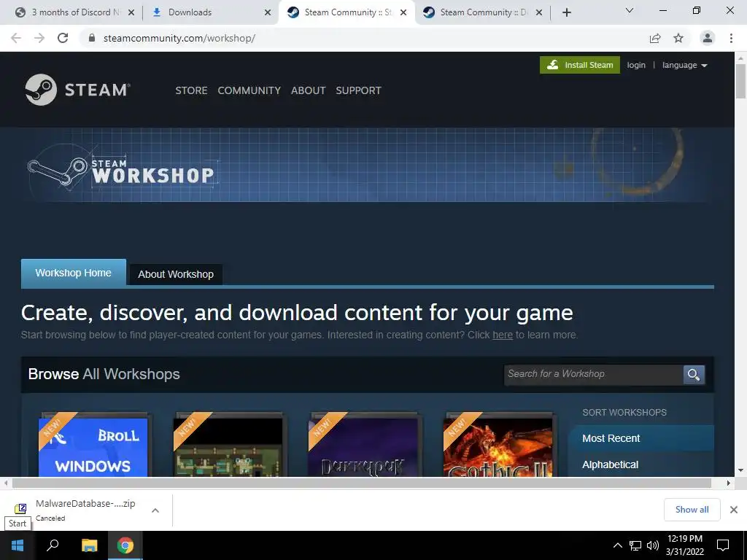Open the notification center icon
Screen dimensions: 747x560
click(x=723, y=545)
